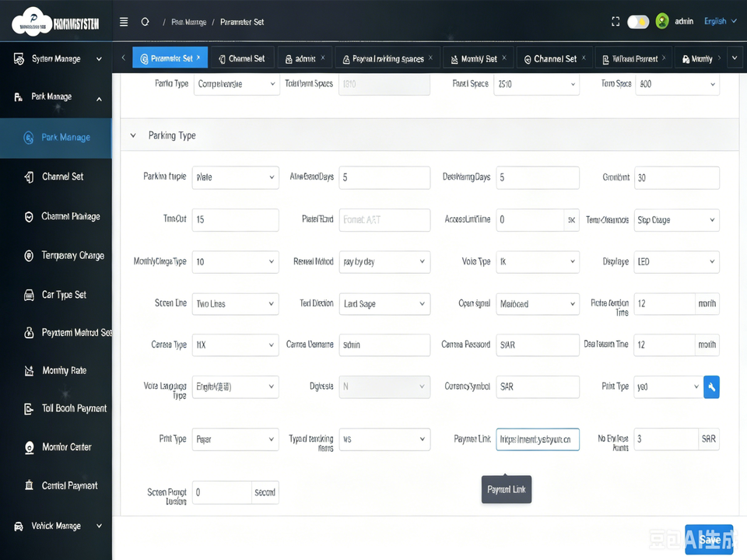Click the Vehicle Manage car icon
This screenshot has width=747, height=560.
point(19,527)
